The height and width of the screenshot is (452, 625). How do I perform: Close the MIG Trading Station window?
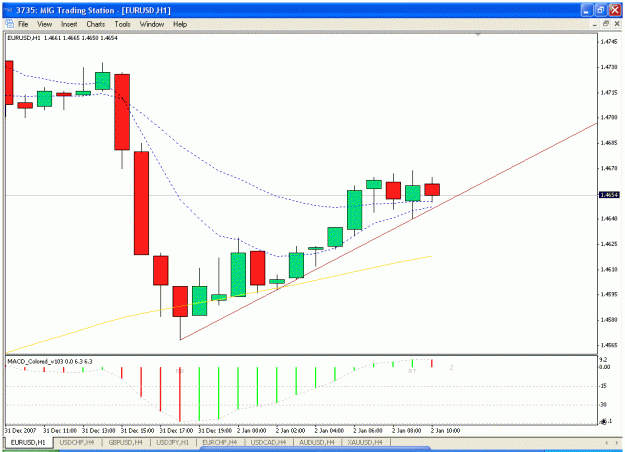coord(615,10)
